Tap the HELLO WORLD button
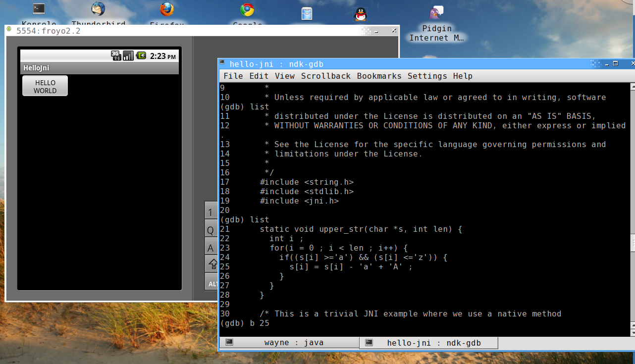 click(x=45, y=86)
